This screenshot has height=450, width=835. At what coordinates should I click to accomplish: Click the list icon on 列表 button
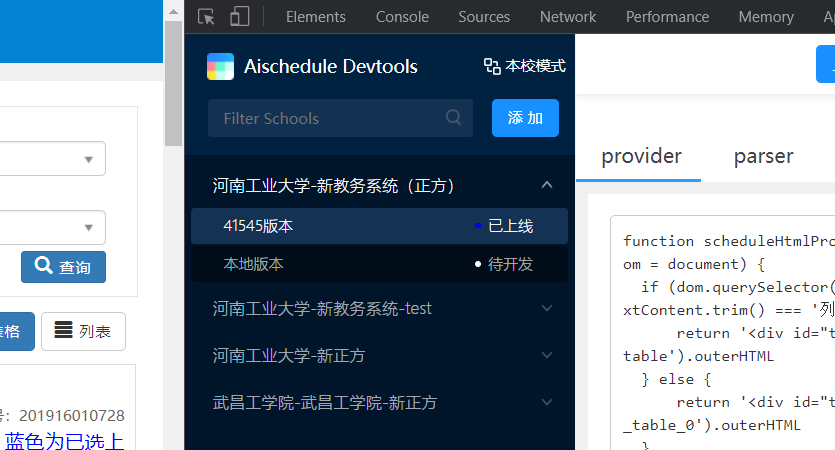tap(63, 330)
